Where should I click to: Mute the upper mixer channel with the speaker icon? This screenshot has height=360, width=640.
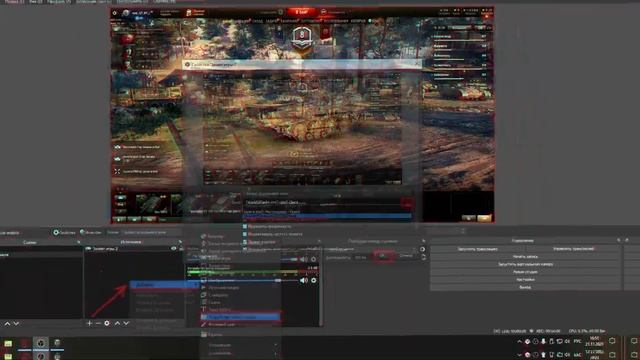304,259
